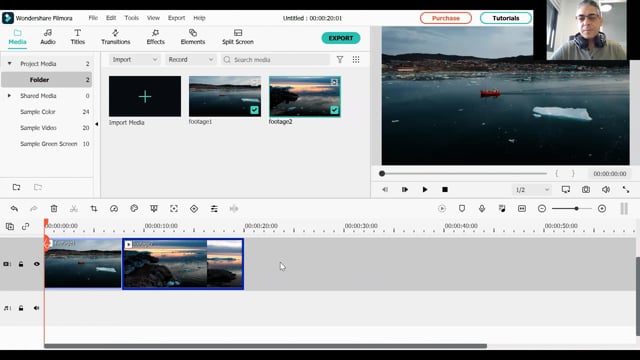Select the Crop tool icon

(x=94, y=209)
